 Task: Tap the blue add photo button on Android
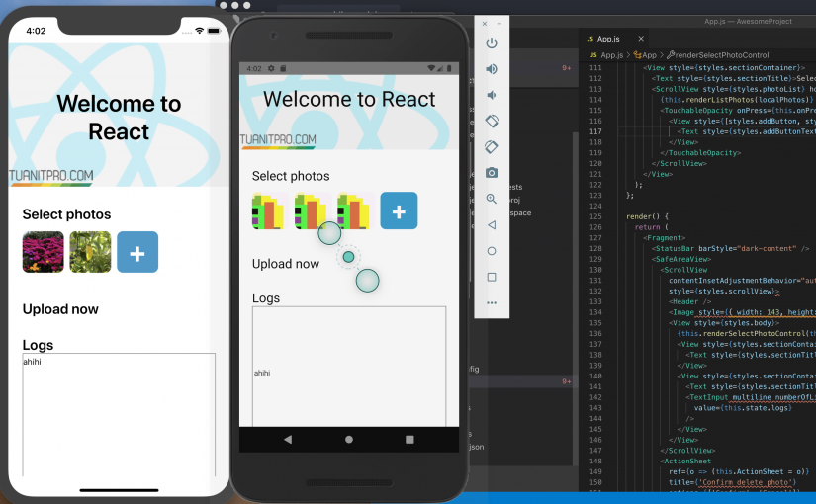[x=399, y=210]
